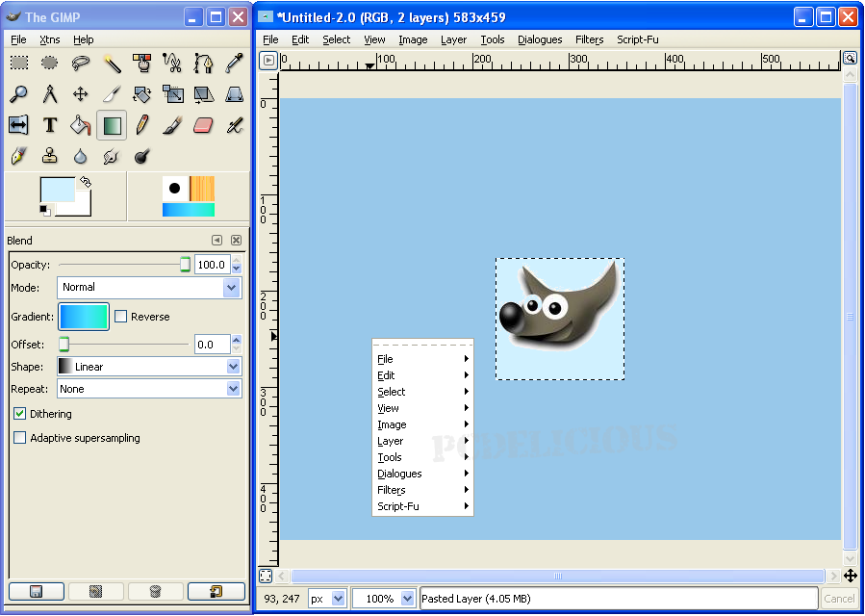Screen dimensions: 865x616
Task: Select the Paintbrush tool
Action: [172, 125]
